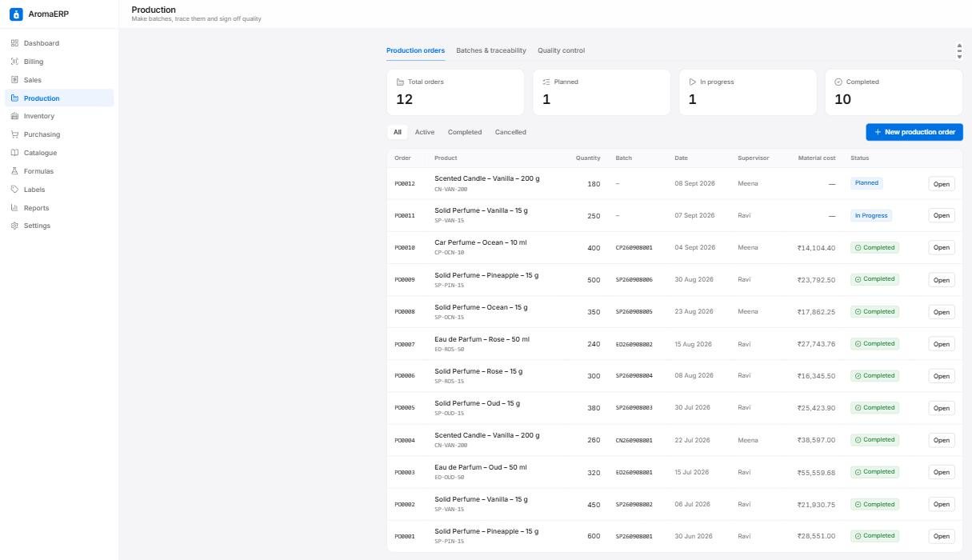972x560 pixels.
Task: Click the Supervisor column header
Action: click(x=753, y=158)
